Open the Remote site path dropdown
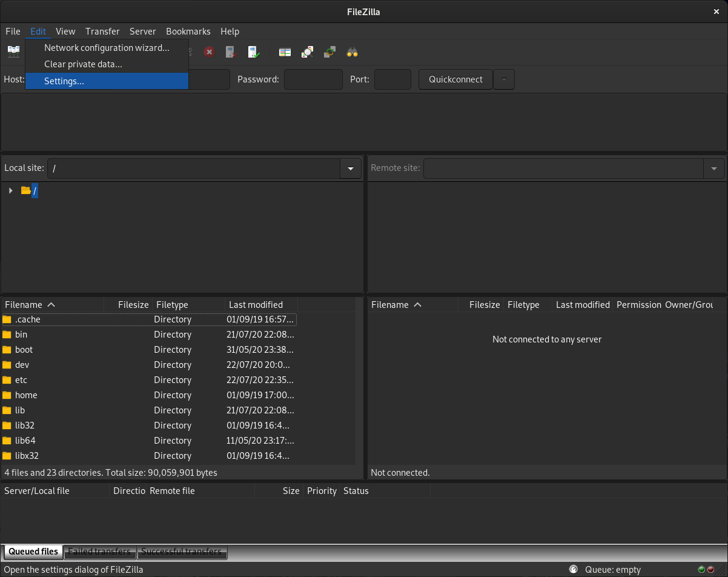 [x=714, y=168]
